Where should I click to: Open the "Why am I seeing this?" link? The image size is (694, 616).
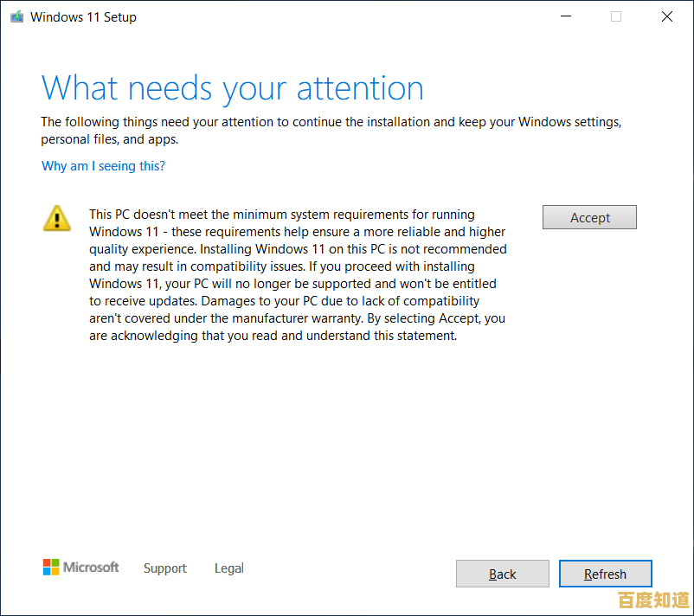coord(103,166)
